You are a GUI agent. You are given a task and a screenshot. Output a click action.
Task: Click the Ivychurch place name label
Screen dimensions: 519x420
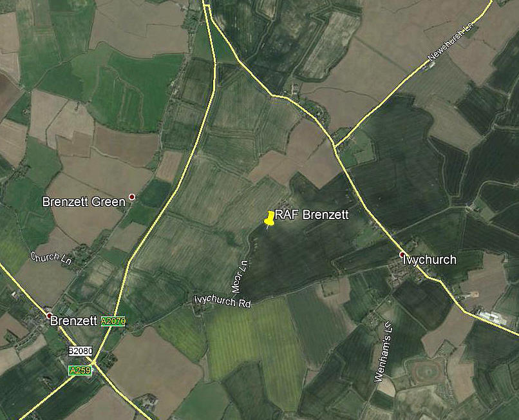coord(429,260)
